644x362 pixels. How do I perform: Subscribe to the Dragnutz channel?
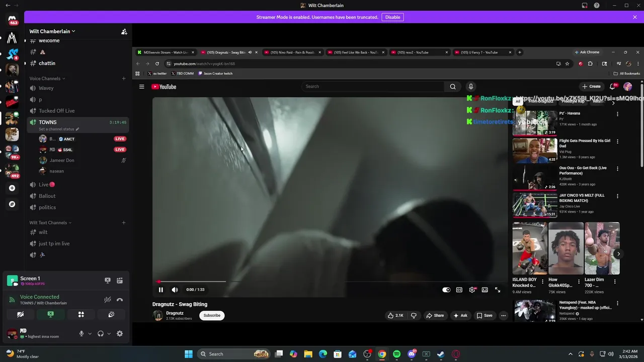[212, 315]
